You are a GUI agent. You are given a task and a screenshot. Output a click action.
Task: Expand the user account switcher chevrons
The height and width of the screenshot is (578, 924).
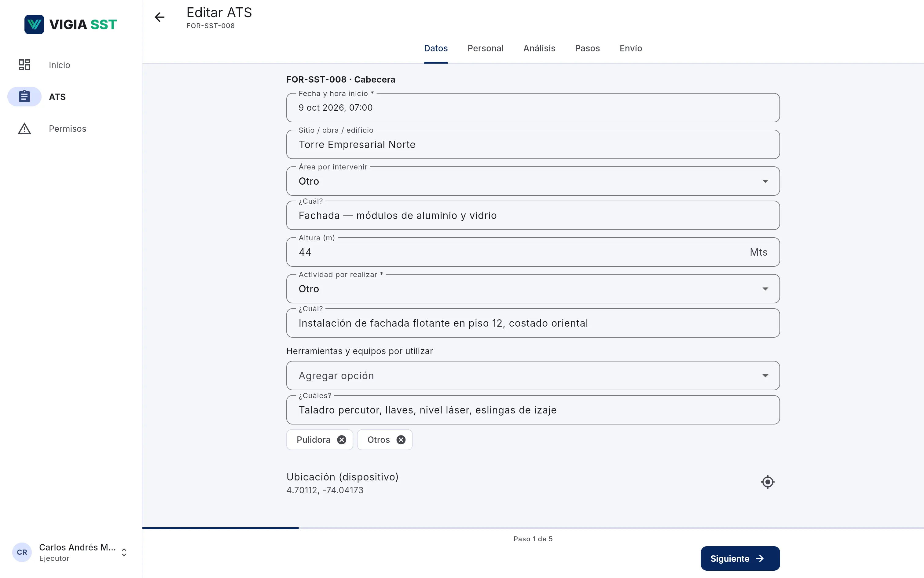pyautogui.click(x=124, y=552)
